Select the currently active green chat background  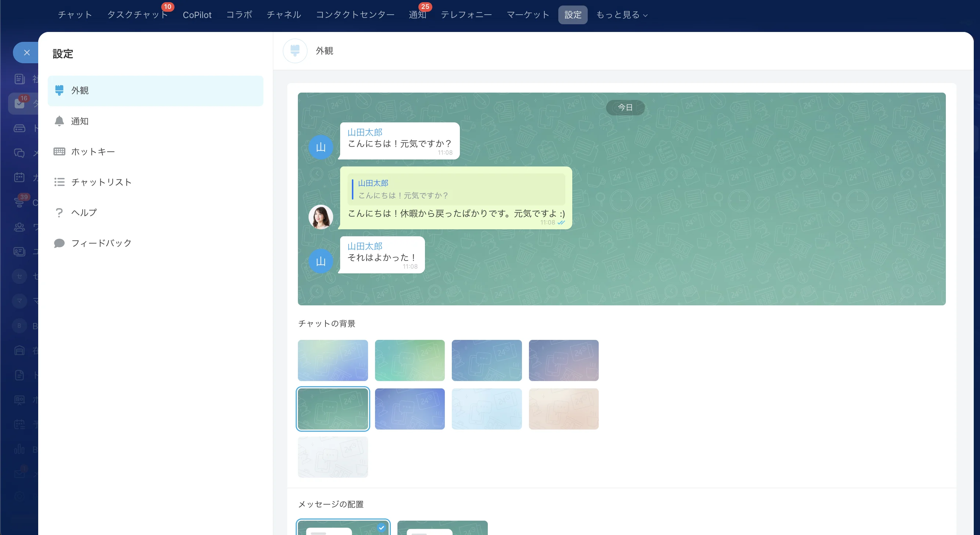pyautogui.click(x=333, y=409)
